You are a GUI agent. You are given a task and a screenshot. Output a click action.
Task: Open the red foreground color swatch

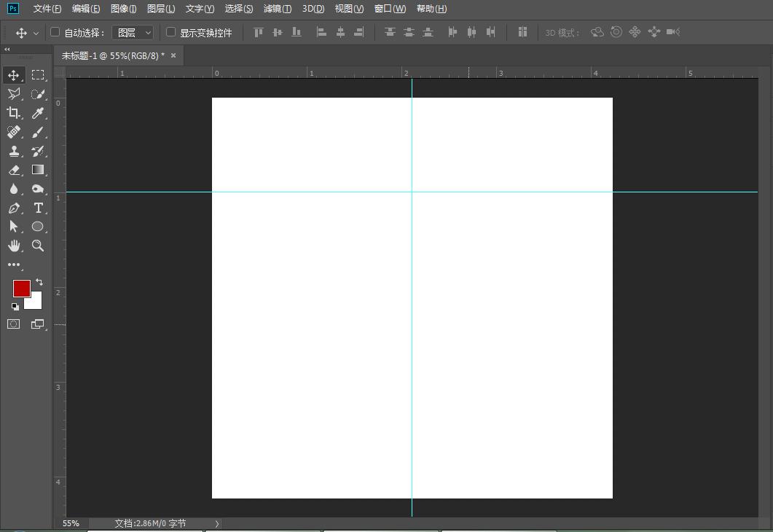point(21,289)
